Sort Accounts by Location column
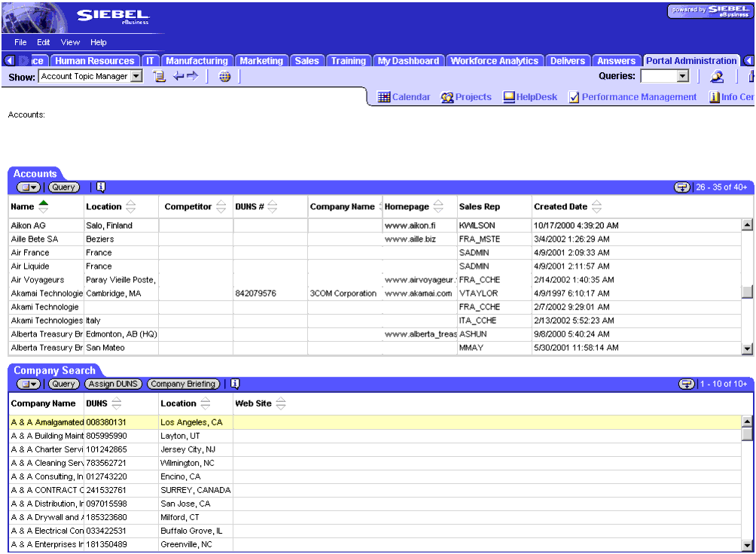Viewport: 756px width, 554px height. coord(131,206)
